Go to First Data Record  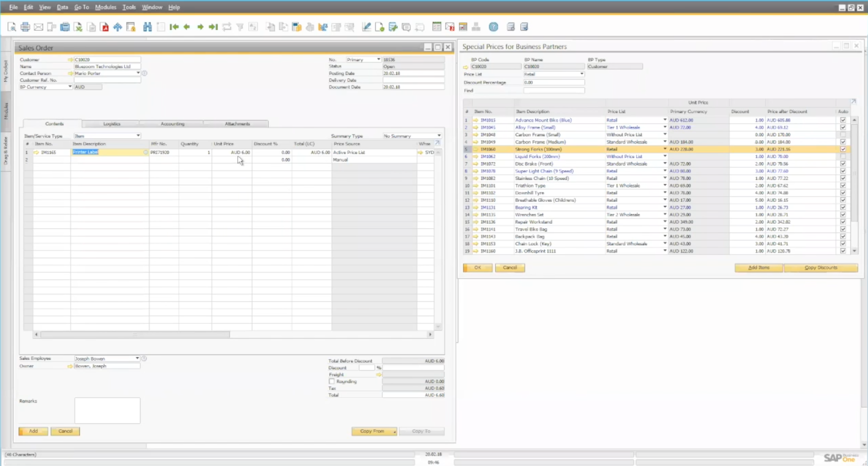[x=174, y=27]
